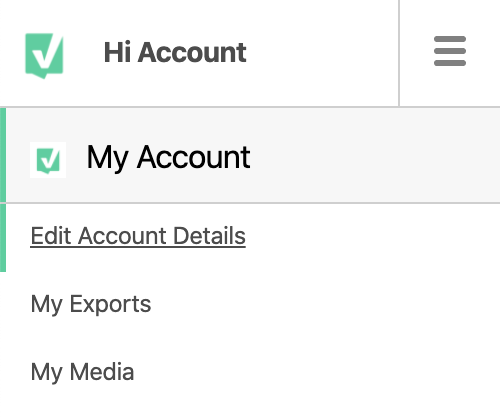Click the Hi Account greeting text
Viewport: 500px width, 418px height.
coord(175,52)
